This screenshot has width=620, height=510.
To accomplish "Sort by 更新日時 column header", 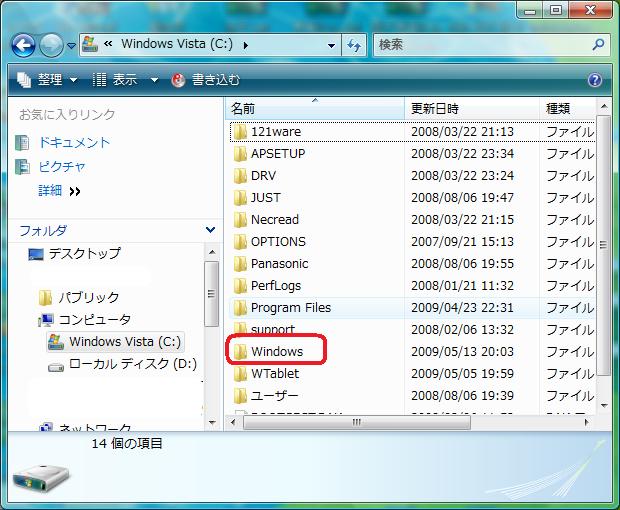I will [472, 108].
